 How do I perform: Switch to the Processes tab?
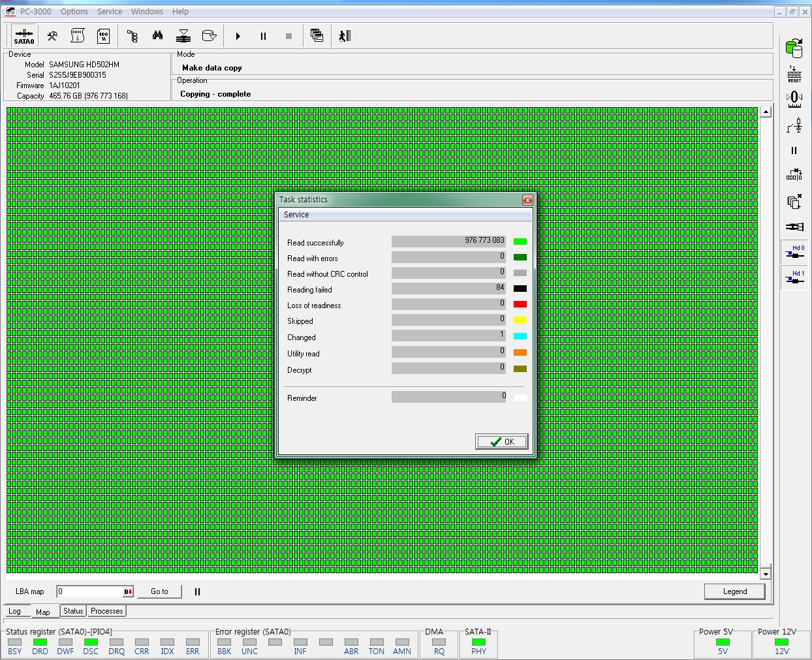click(106, 611)
